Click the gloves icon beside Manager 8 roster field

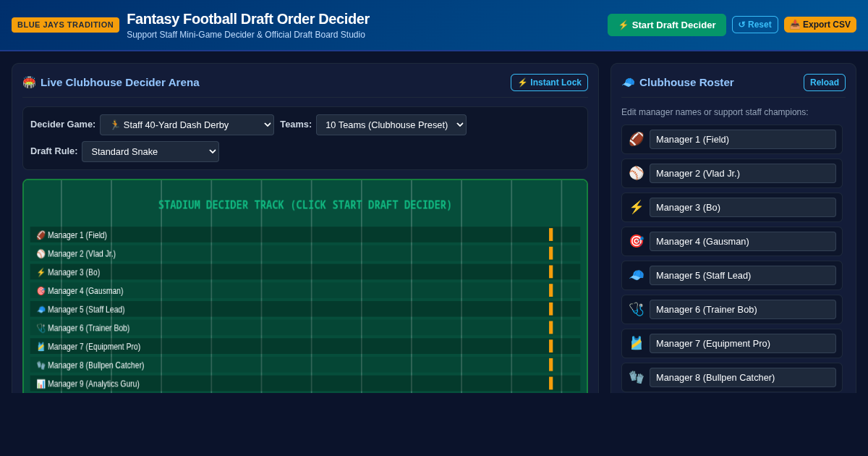click(637, 377)
